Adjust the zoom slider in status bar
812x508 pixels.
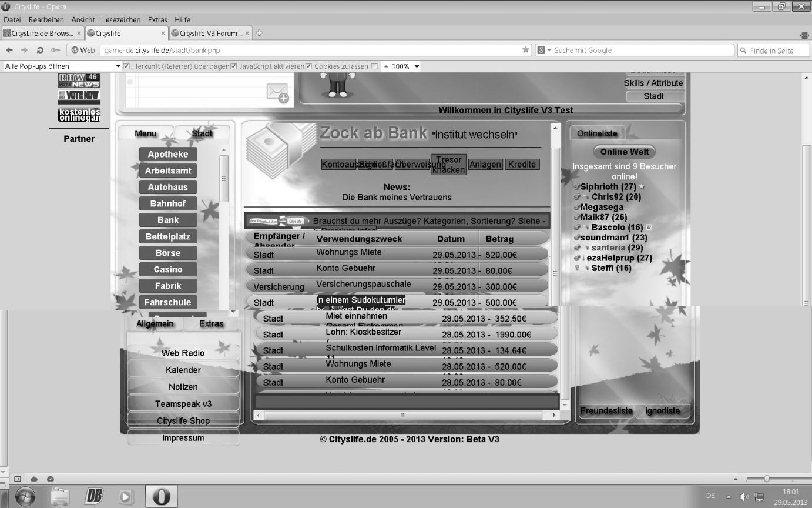click(766, 479)
